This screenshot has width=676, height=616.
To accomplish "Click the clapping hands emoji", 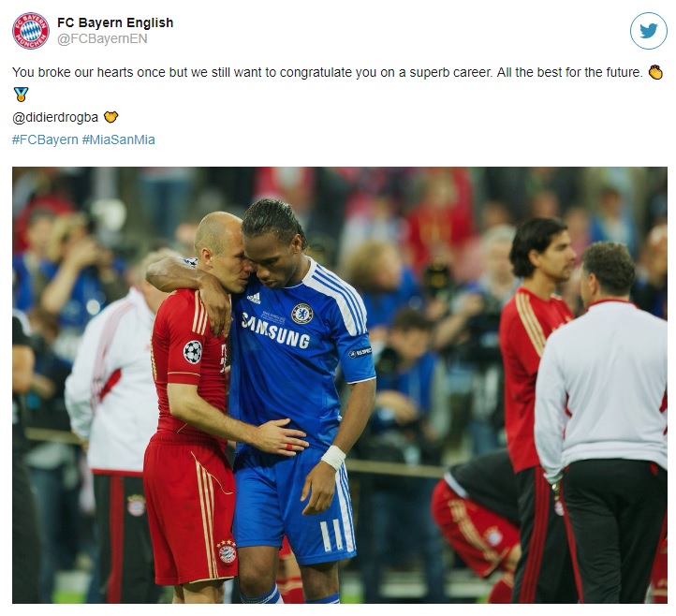I will coord(655,72).
